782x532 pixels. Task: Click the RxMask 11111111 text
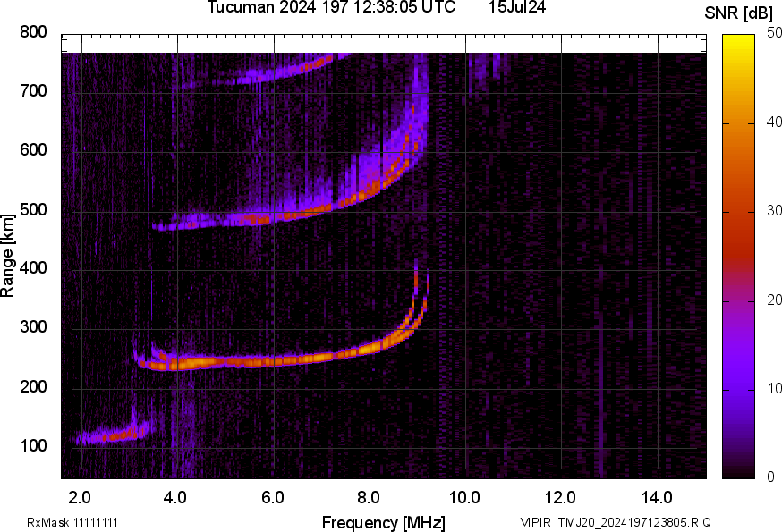tap(72, 522)
